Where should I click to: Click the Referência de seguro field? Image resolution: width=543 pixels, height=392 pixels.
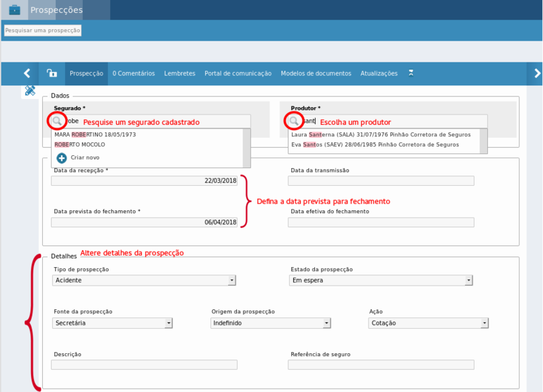(381, 365)
